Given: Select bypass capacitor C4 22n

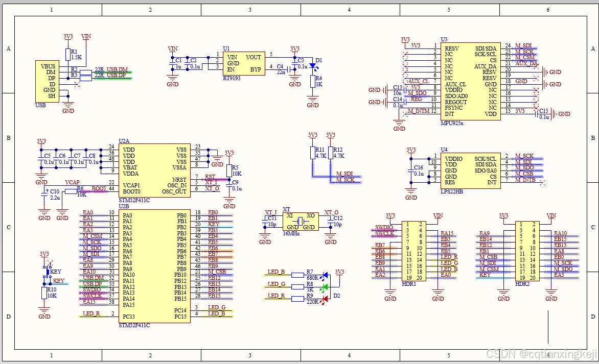Looking at the screenshot, I should pyautogui.click(x=289, y=69).
